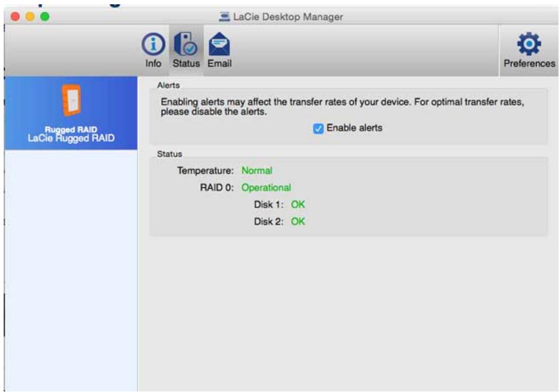Click the "LaCie Rugged RAID" sidebar label
Image resolution: width=559 pixels, height=392 pixels.
pos(71,138)
